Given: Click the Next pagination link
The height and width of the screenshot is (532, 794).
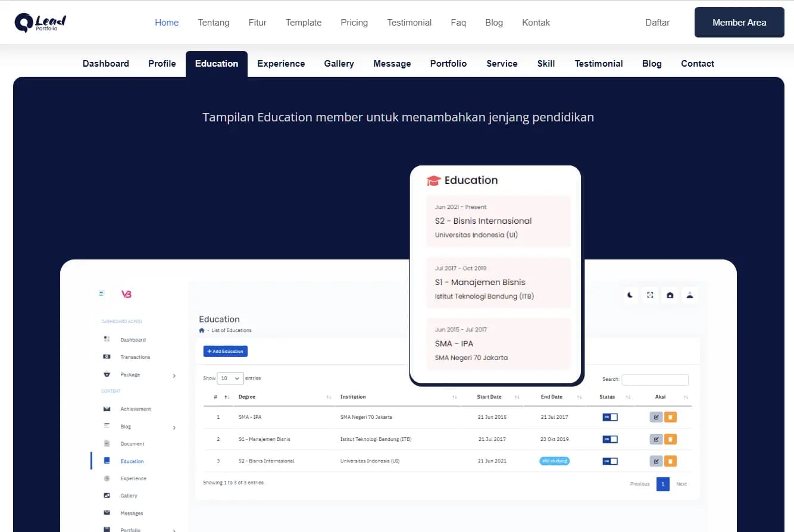Looking at the screenshot, I should pos(682,484).
